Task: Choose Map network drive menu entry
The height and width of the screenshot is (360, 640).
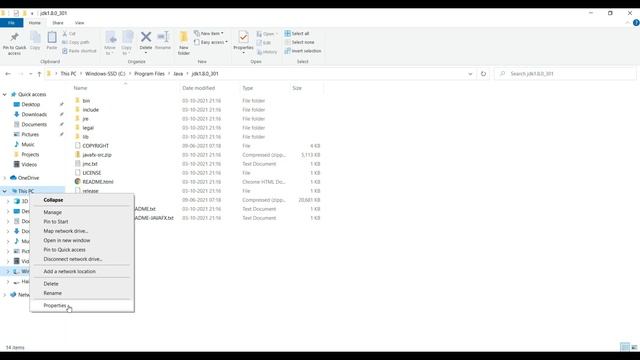Action: click(66, 231)
